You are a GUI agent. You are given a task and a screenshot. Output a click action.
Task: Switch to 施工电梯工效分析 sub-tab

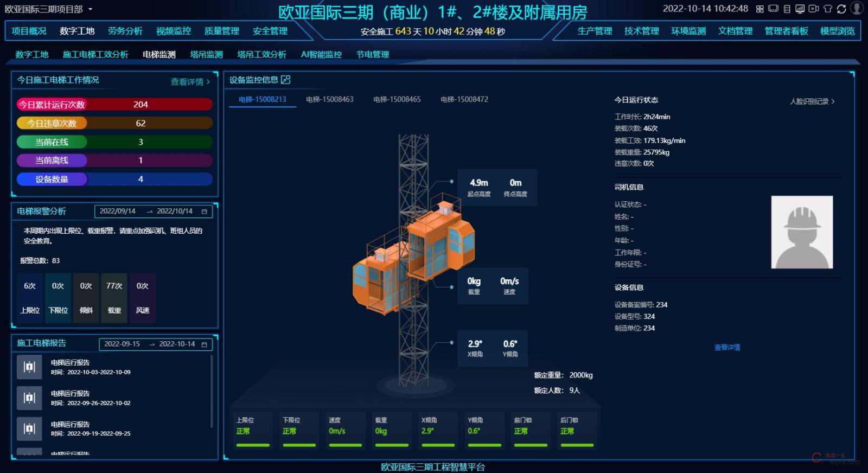95,54
